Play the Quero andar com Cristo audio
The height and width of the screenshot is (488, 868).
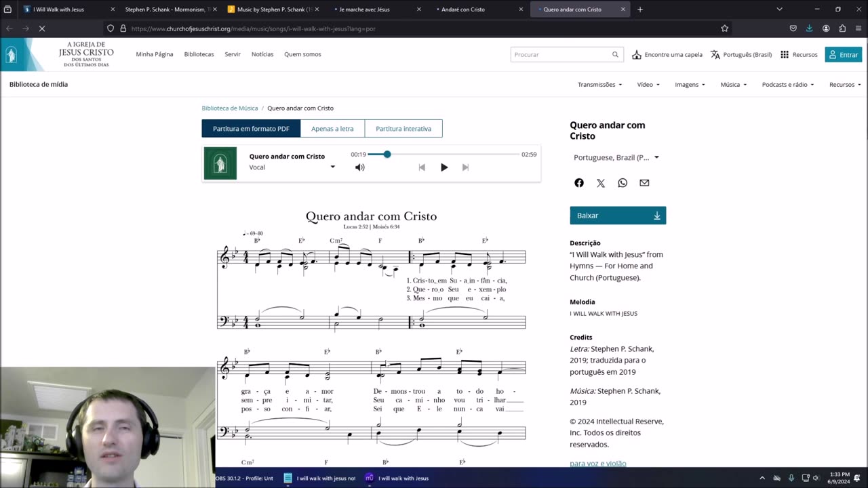tap(444, 167)
